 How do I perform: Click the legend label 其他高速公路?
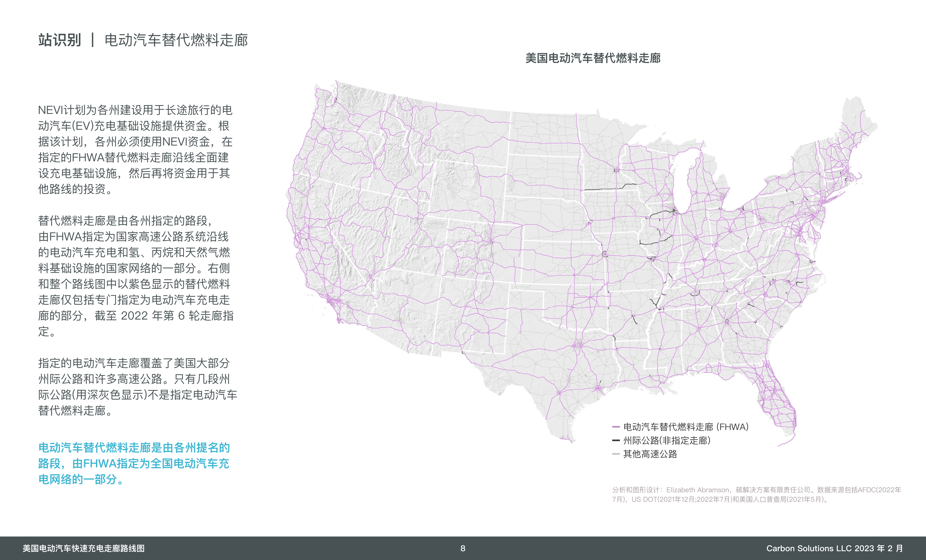coord(650,454)
